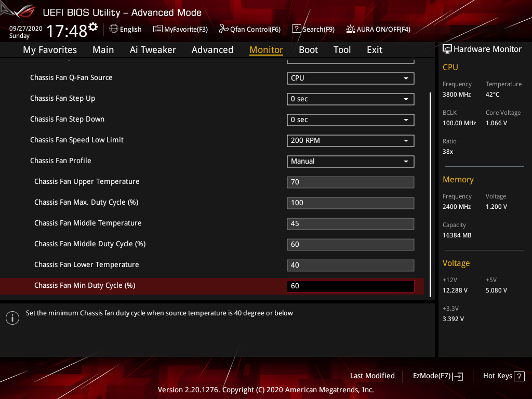Click the EzMode exit arrow icon
This screenshot has width=532, height=399.
[x=458, y=376]
